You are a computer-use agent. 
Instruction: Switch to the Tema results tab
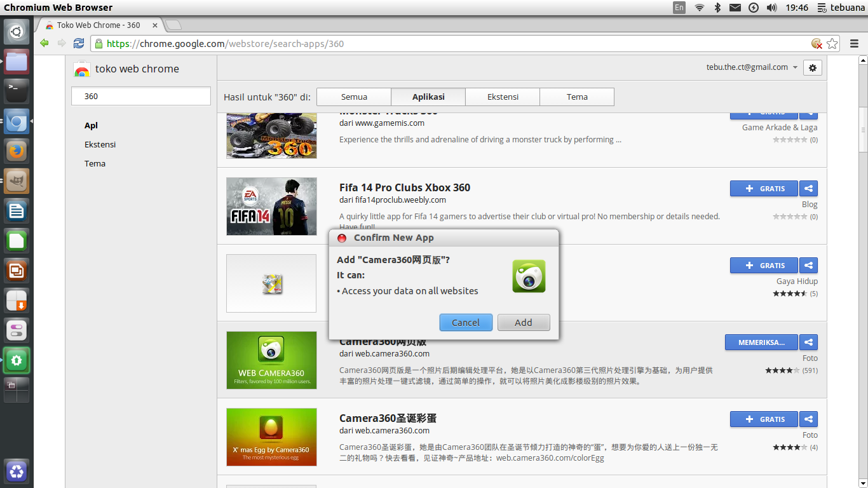577,97
